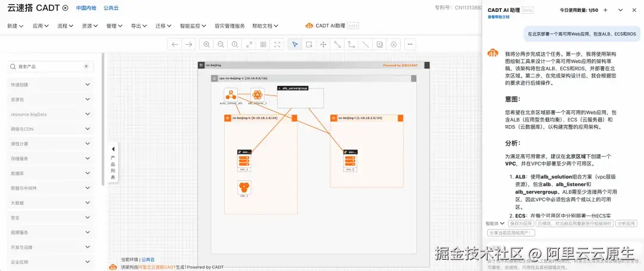The height and width of the screenshot is (271, 644).
Task: Click the vpc-cn-beijing-1 home icon
Action: (214, 78)
